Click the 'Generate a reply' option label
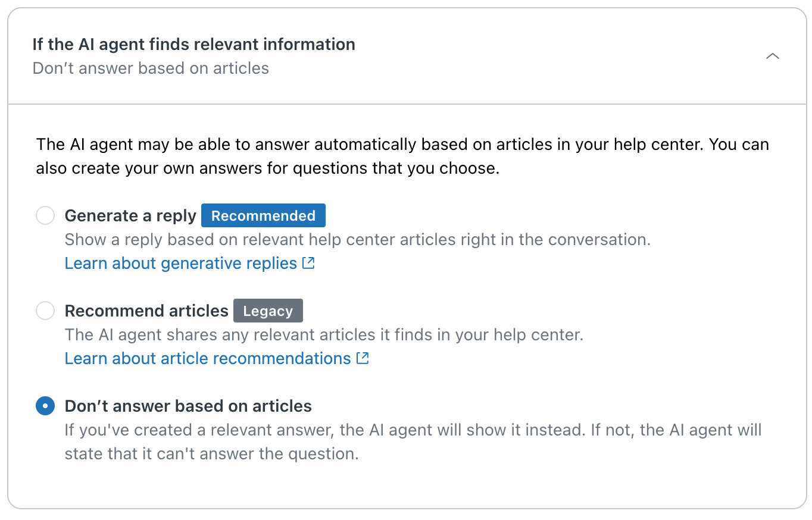 (x=130, y=215)
